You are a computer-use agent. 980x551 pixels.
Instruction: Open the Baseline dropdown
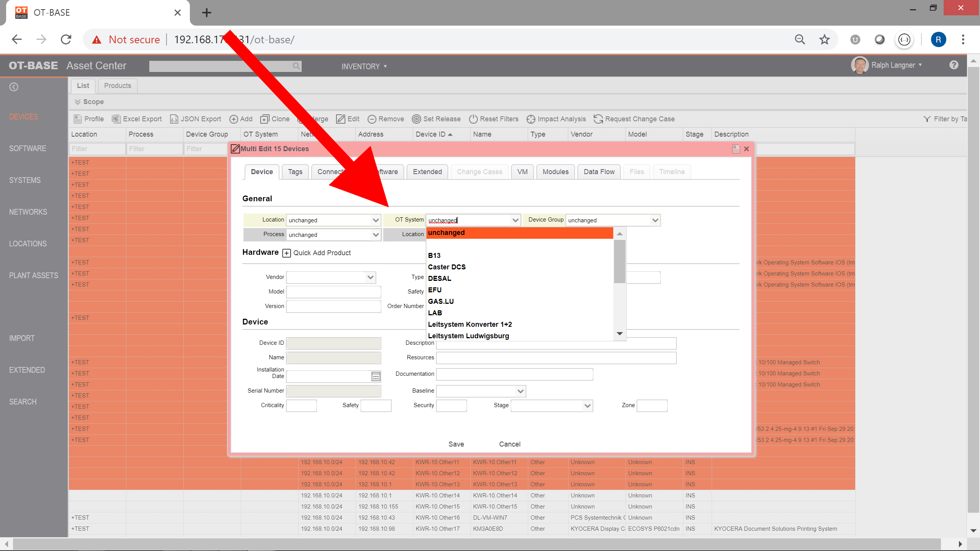[520, 391]
